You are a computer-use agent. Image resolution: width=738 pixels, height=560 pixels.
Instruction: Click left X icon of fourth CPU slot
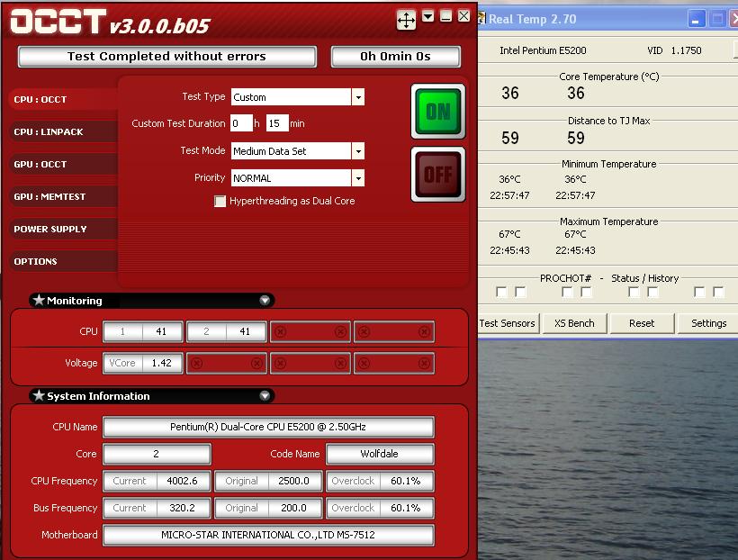pyautogui.click(x=364, y=332)
